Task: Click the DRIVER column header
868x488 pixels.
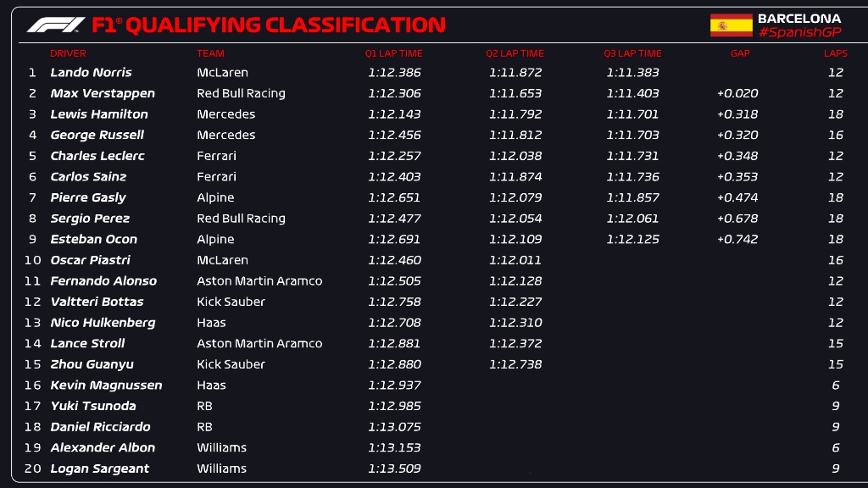Action: click(x=68, y=53)
